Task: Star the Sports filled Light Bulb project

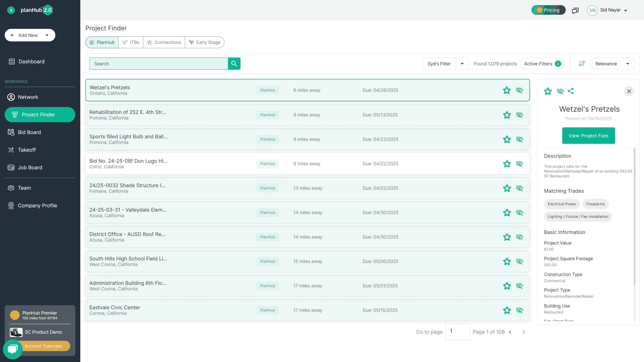Action: (507, 139)
